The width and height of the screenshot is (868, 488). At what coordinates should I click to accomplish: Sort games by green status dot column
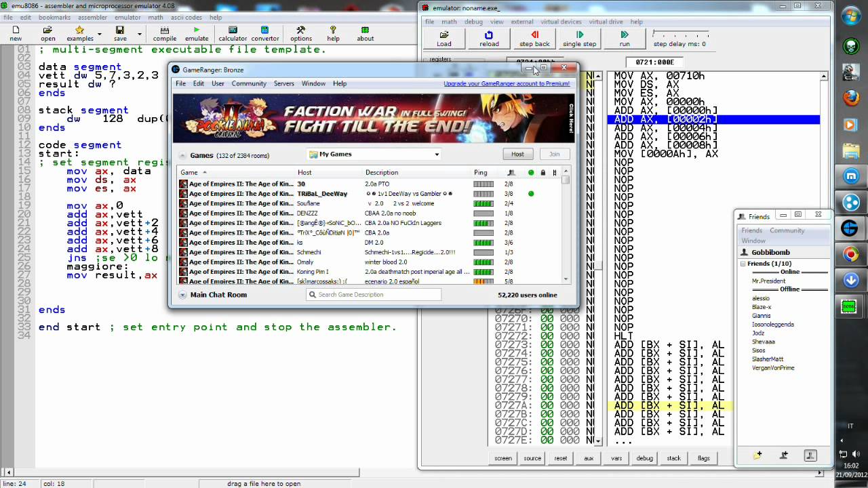(x=531, y=173)
